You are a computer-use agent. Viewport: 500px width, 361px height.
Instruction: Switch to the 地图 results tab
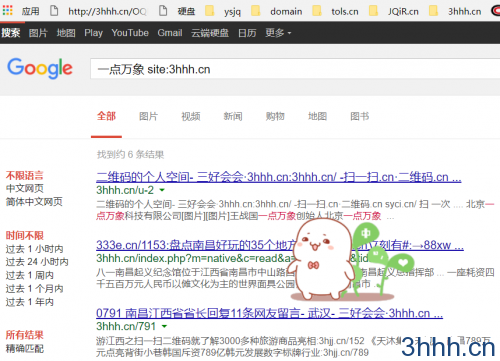[317, 116]
